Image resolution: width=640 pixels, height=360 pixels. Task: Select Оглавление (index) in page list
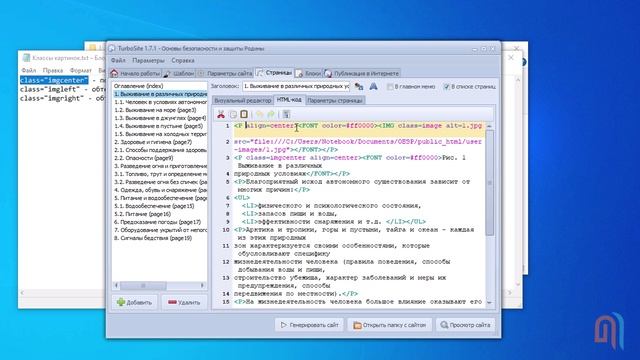[160, 86]
